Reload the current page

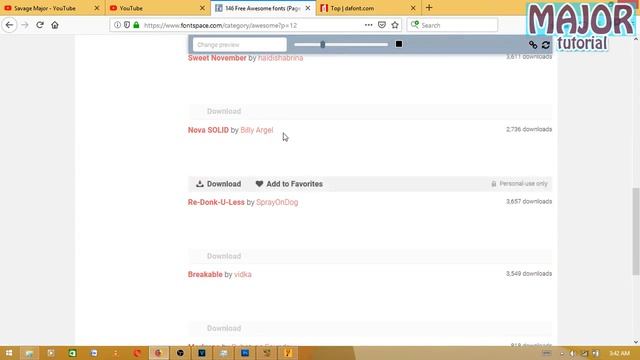coord(40,25)
